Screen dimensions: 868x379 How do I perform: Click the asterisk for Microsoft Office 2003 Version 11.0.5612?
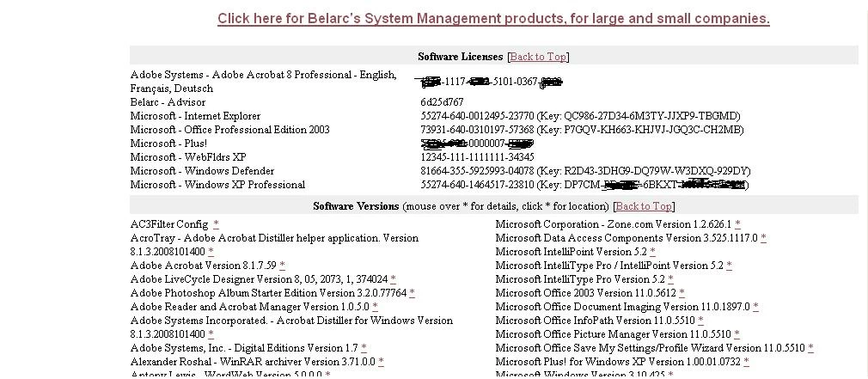pyautogui.click(x=682, y=293)
